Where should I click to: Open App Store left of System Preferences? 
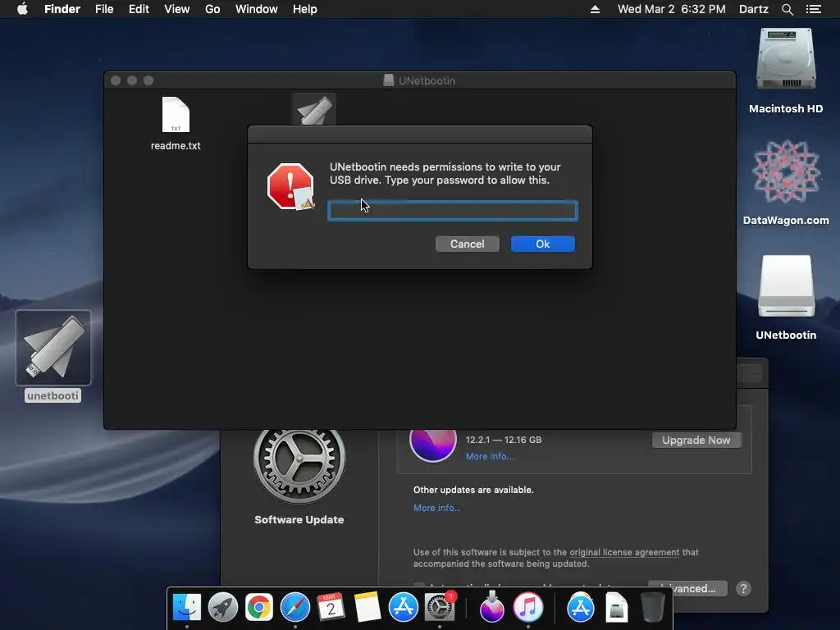point(403,608)
